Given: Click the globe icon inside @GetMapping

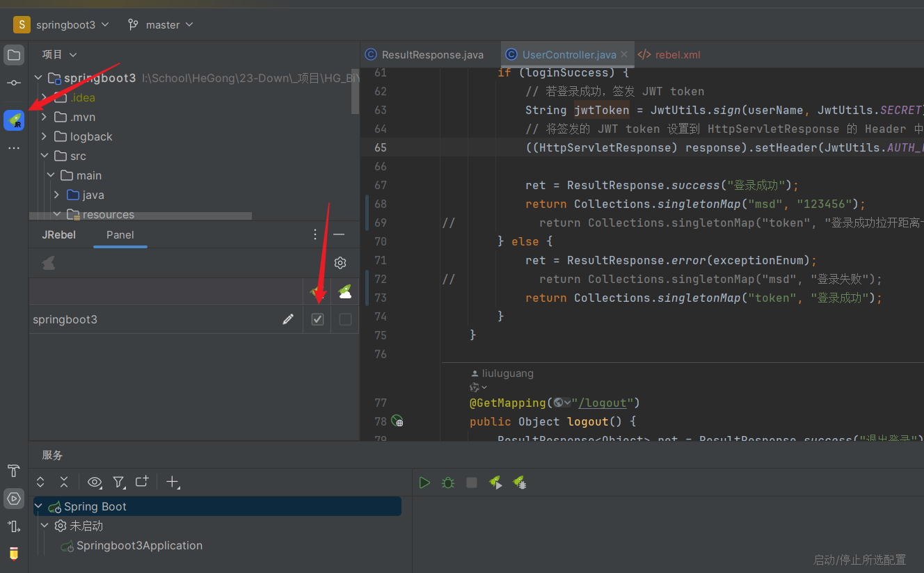Looking at the screenshot, I should [559, 403].
